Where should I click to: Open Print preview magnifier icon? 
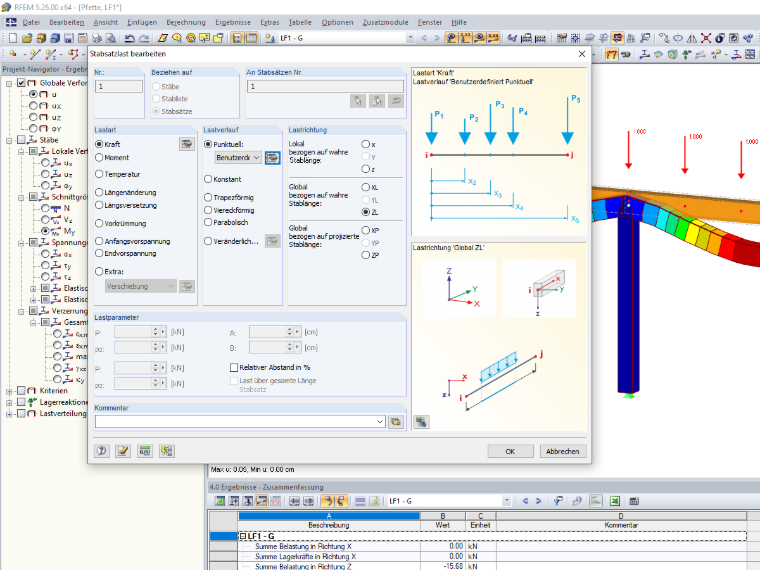coord(111,38)
